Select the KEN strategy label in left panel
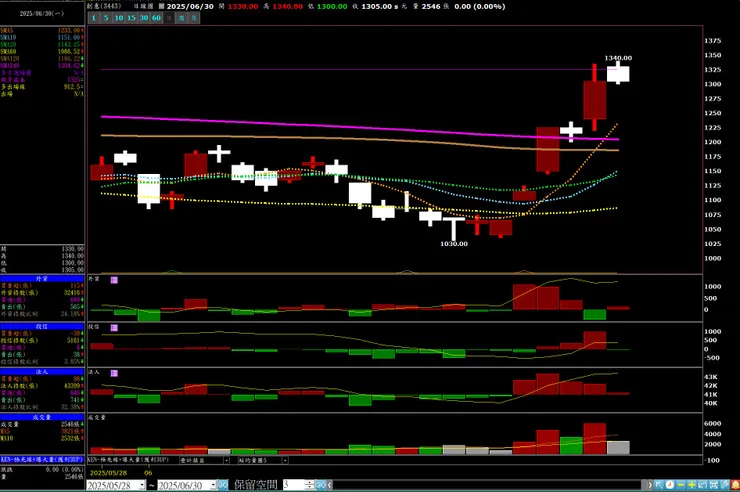Viewport: 740px width, 492px height. point(42,459)
